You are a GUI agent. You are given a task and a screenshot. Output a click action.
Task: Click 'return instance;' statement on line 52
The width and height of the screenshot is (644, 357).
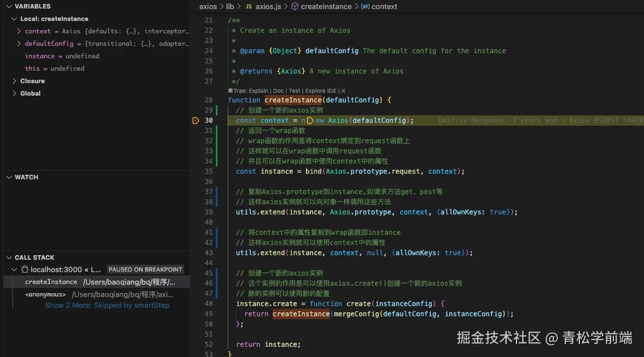click(268, 345)
